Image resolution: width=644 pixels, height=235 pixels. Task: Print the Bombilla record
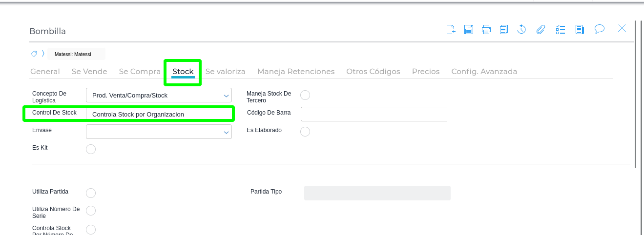tap(486, 29)
